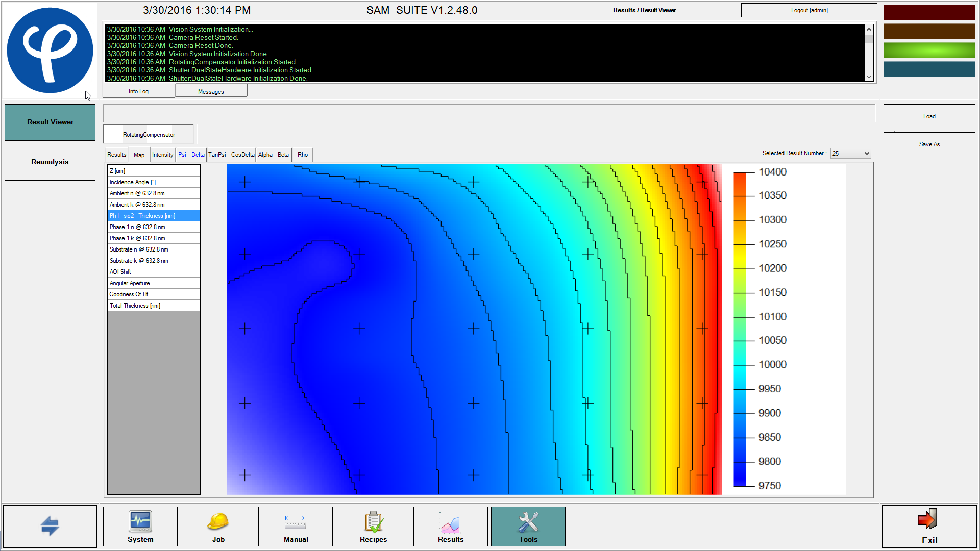Open the Psi - Delta tab
This screenshot has height=551, width=980.
point(191,155)
